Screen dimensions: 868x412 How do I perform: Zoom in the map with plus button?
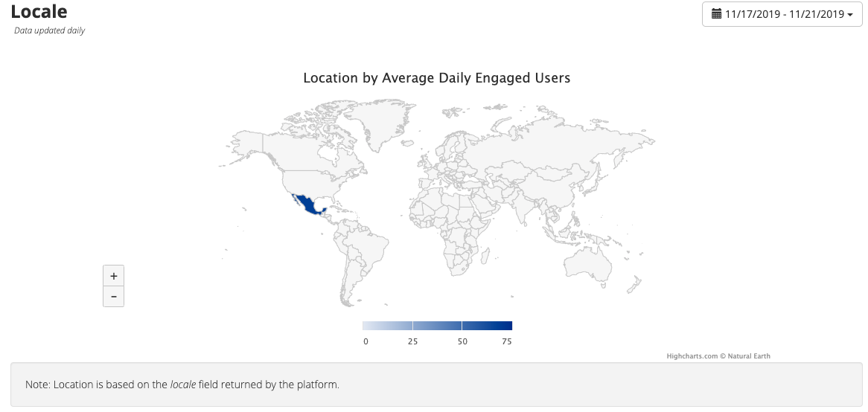tap(113, 276)
